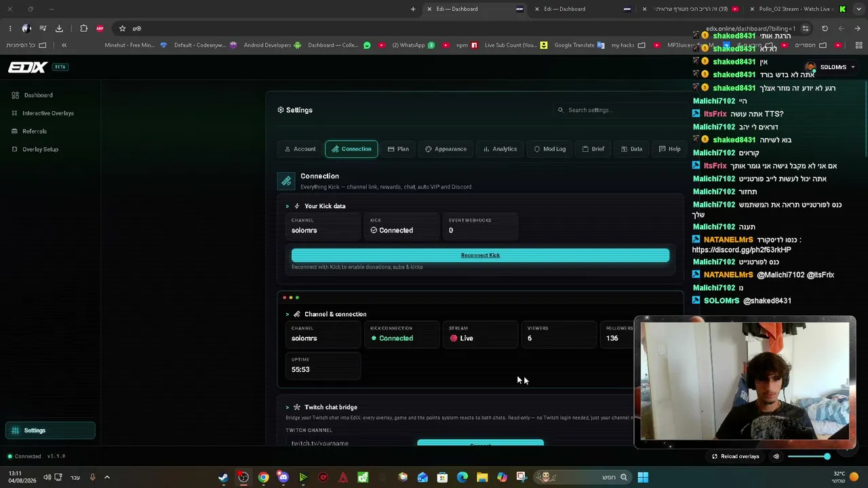
Task: Close the first Edi — Dashboard tab
Action: 429,9
